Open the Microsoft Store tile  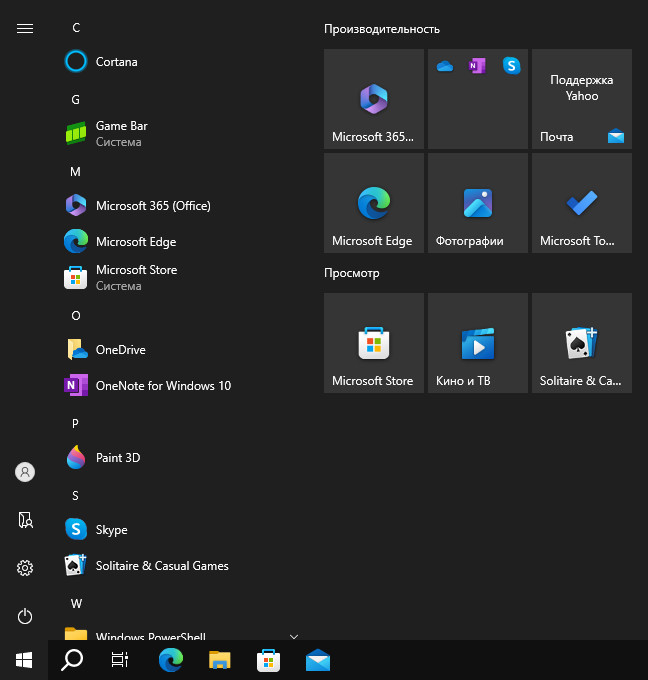(x=374, y=343)
